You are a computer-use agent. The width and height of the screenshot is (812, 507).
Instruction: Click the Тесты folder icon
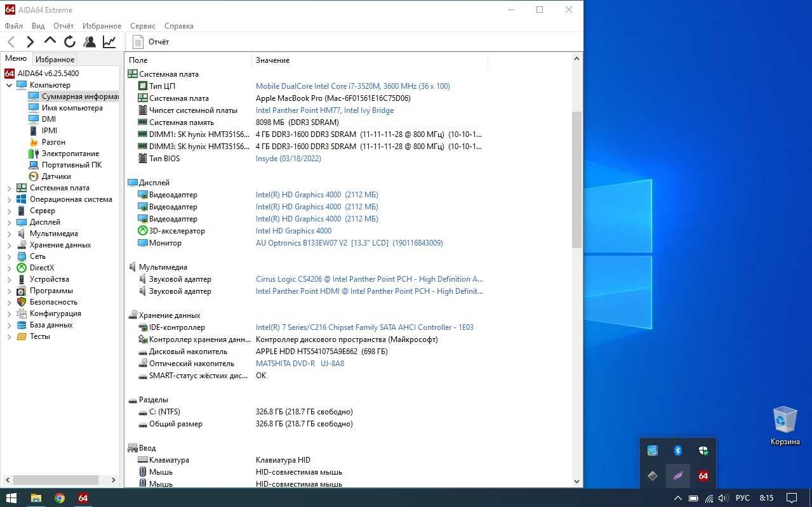pyautogui.click(x=22, y=336)
